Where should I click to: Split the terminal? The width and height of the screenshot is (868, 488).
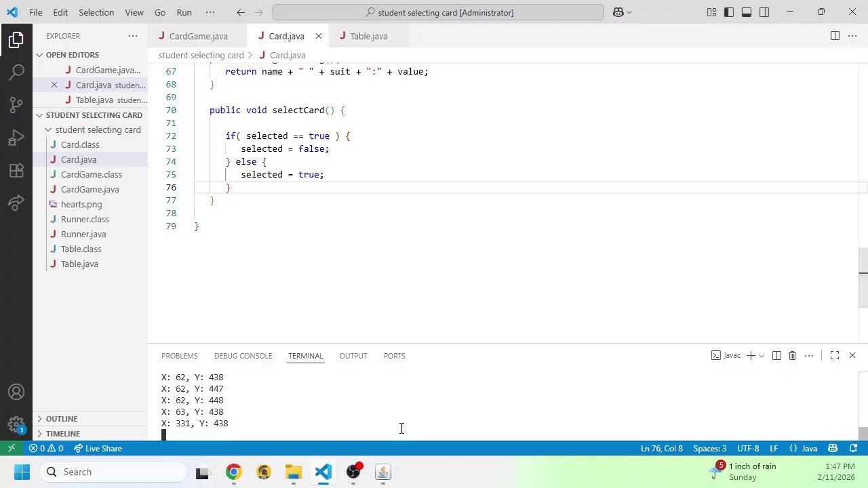[776, 356]
